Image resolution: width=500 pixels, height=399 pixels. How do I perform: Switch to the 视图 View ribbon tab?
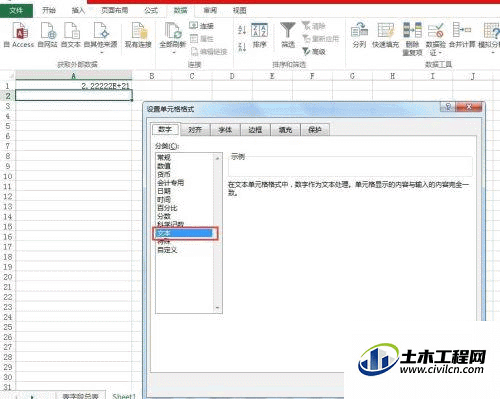[239, 11]
